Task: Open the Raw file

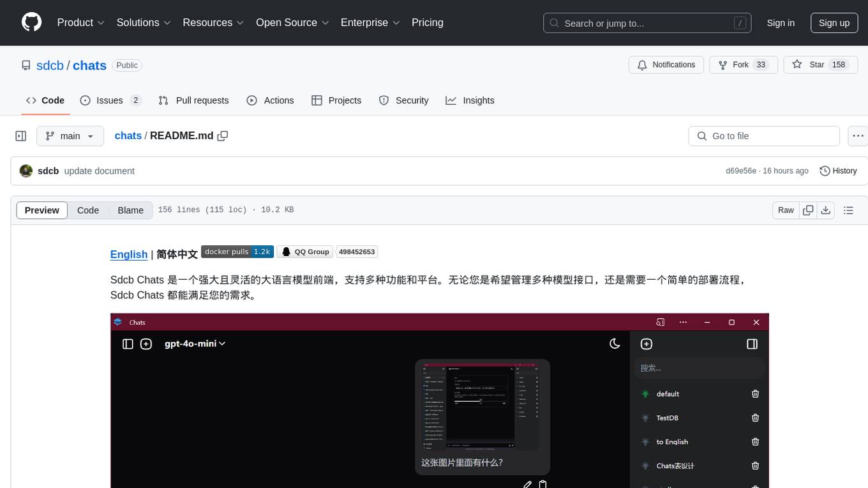Action: pyautogui.click(x=786, y=210)
